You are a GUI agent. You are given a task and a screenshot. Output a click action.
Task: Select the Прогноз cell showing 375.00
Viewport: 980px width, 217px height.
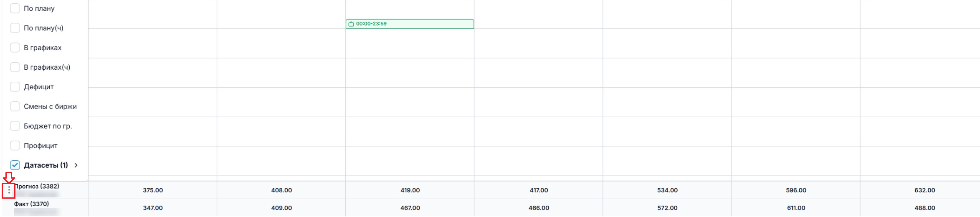tap(153, 190)
